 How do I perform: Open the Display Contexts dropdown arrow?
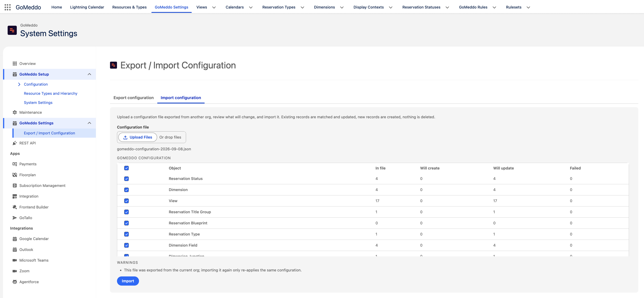pos(391,7)
